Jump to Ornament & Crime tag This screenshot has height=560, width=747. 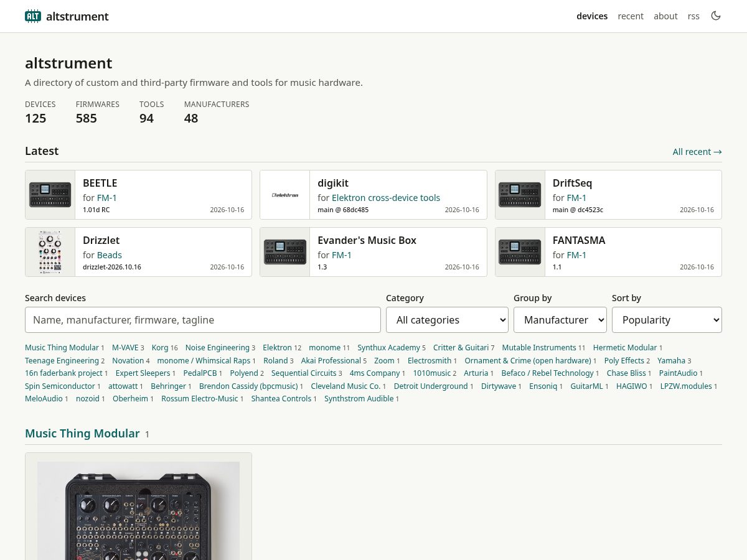pos(528,361)
